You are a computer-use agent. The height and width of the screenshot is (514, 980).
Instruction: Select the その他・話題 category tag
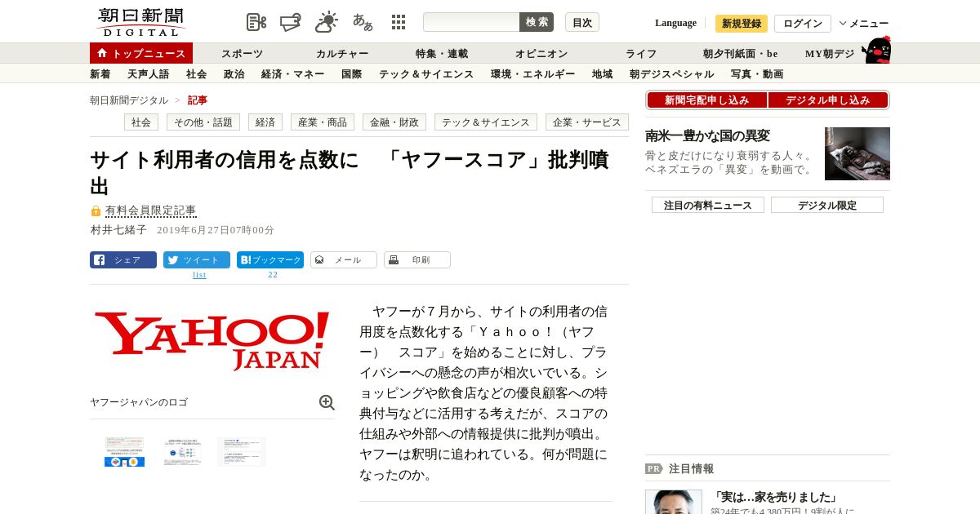point(203,122)
